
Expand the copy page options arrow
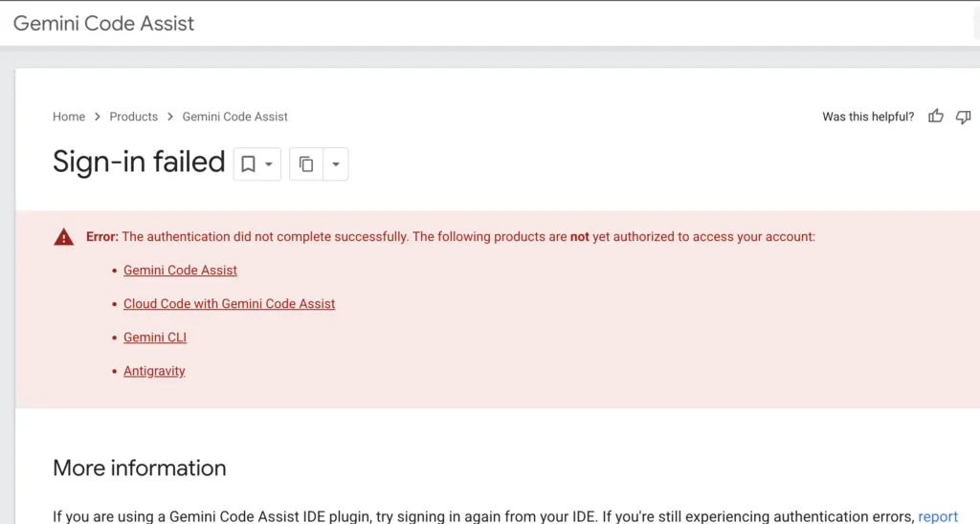point(336,164)
